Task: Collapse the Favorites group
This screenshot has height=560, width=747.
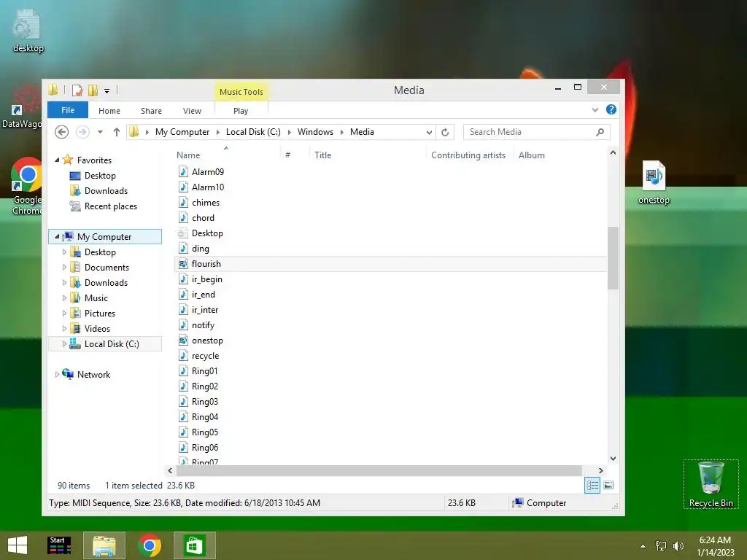Action: (x=57, y=160)
